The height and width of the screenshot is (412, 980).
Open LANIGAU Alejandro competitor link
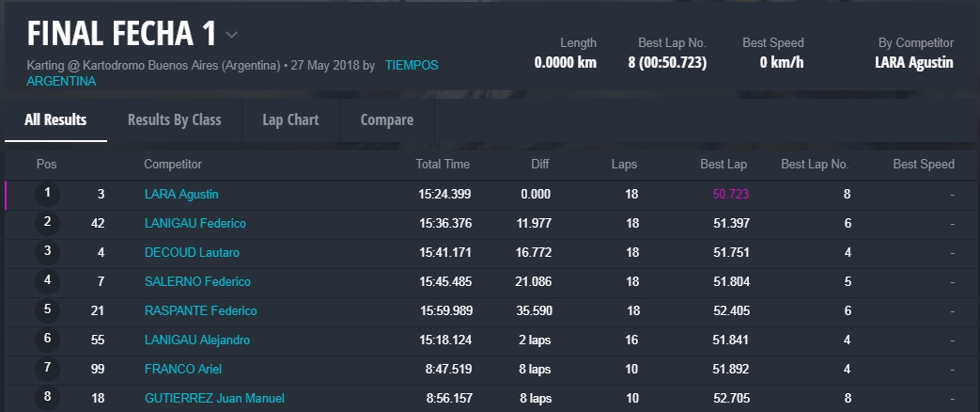(x=196, y=341)
